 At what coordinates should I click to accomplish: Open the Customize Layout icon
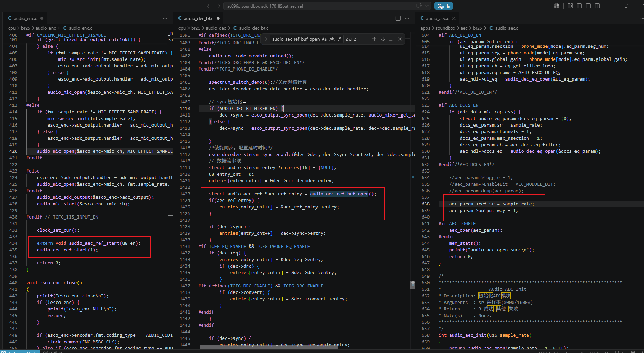(570, 6)
